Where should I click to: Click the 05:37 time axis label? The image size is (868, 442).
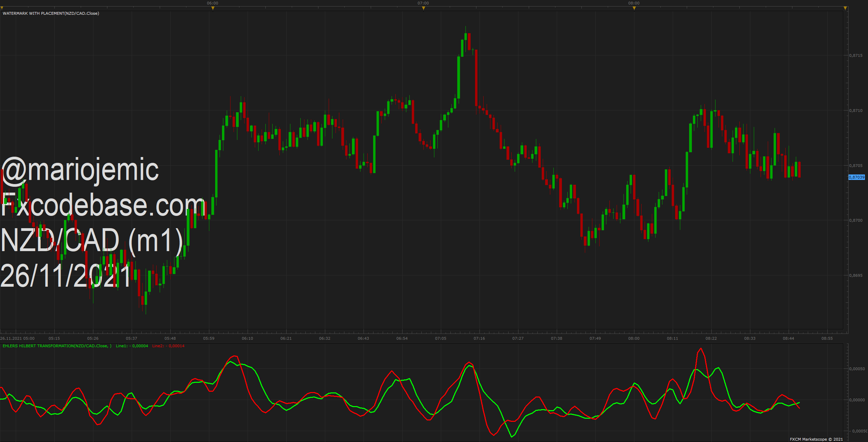(131, 338)
